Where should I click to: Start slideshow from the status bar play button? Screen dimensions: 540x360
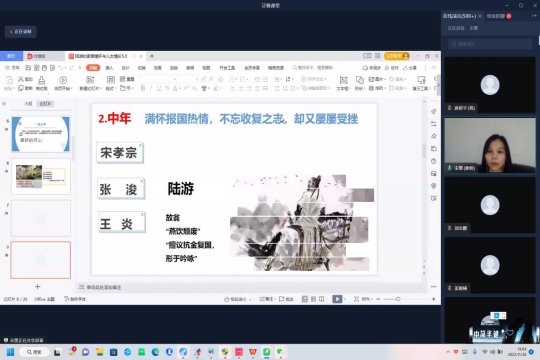coord(337,299)
